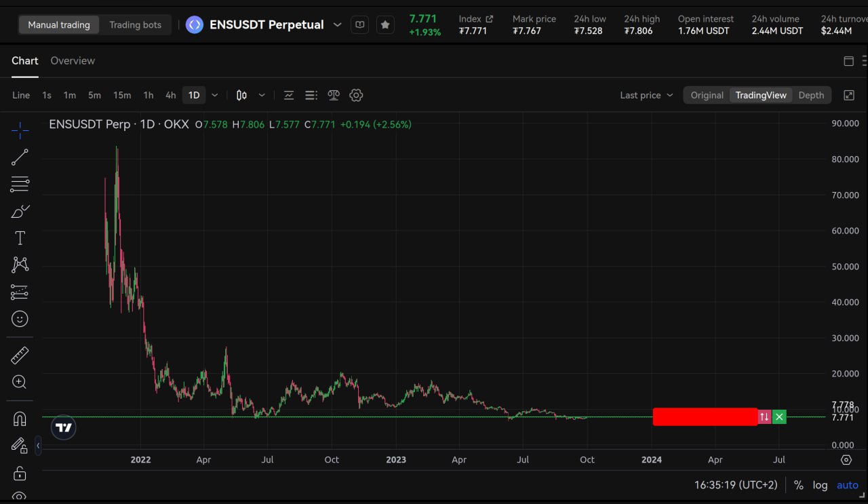Click the ENS coin logo
This screenshot has height=504, width=868.
195,25
